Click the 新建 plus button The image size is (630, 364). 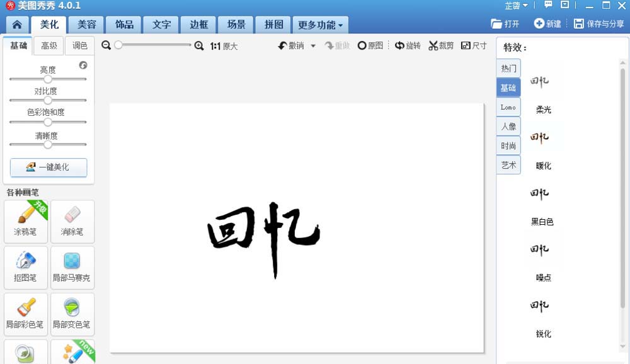click(x=547, y=24)
